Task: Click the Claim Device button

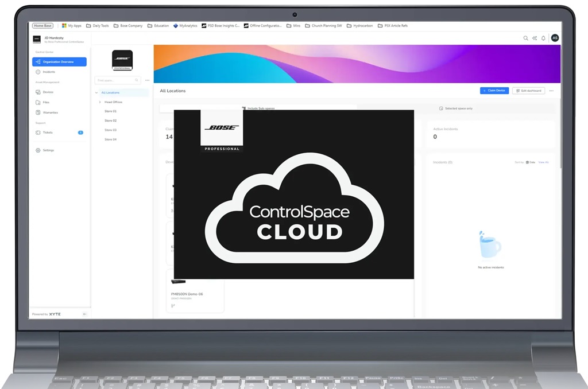Action: 494,91
